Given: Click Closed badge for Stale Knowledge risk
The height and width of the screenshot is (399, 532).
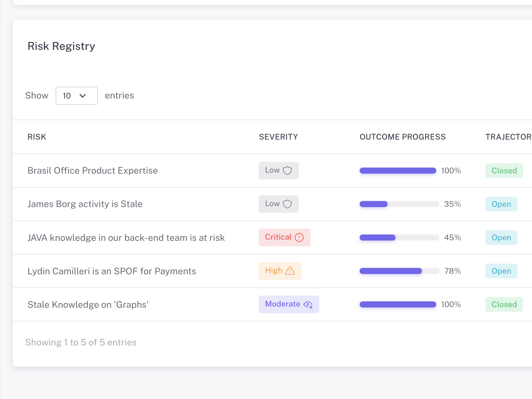Looking at the screenshot, I should 504,304.
